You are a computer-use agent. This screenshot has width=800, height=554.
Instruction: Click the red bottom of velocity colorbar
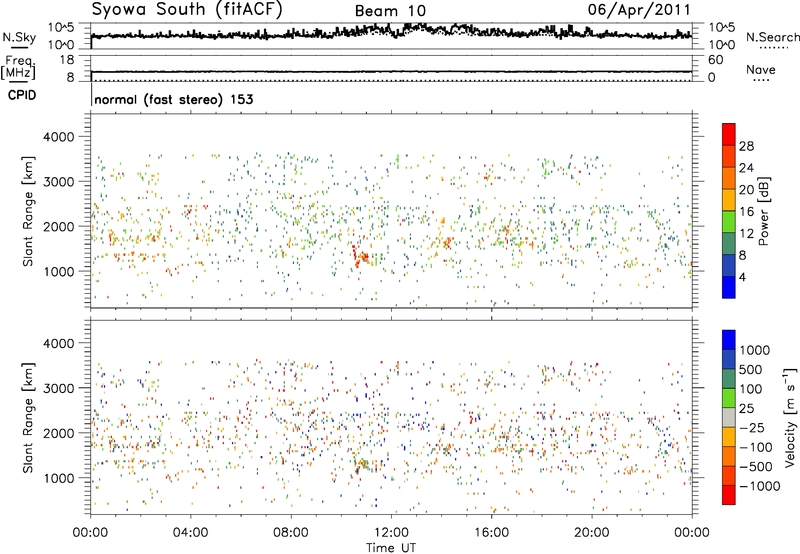729,495
